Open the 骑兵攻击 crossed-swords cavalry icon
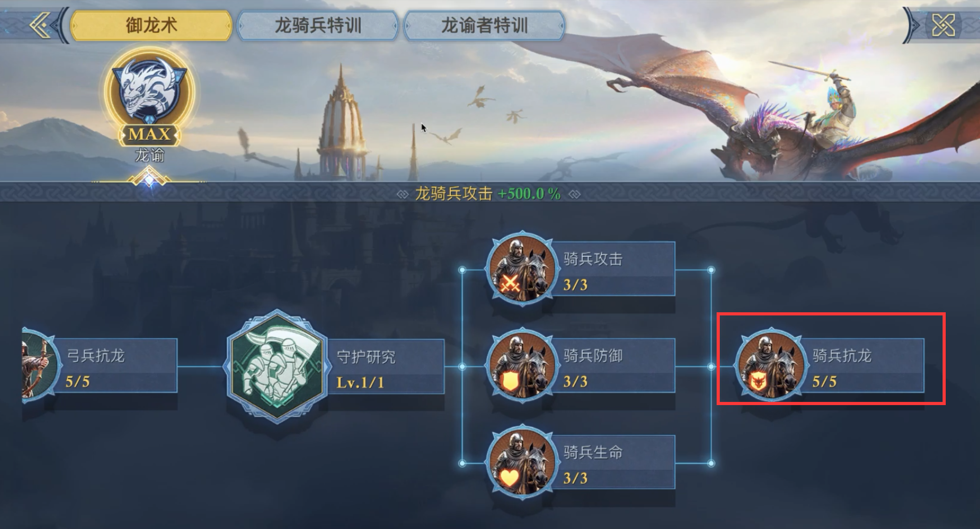The height and width of the screenshot is (529, 980). coord(522,269)
